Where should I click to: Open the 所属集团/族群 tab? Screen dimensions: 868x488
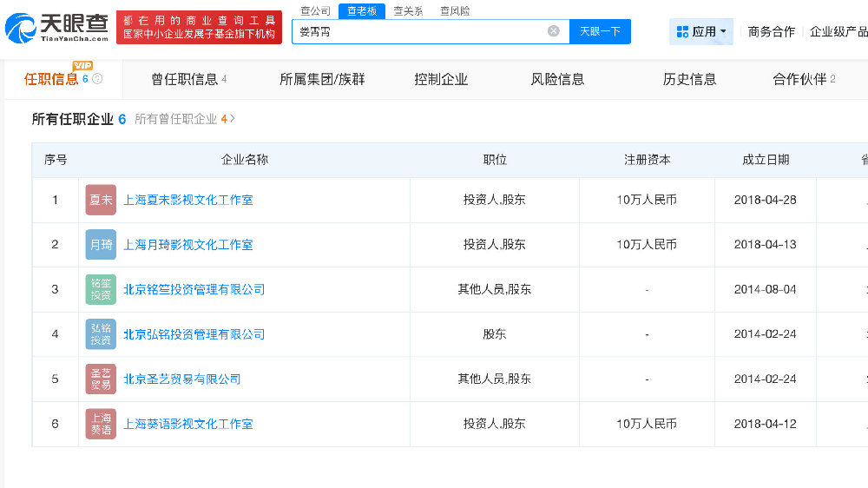tap(322, 79)
